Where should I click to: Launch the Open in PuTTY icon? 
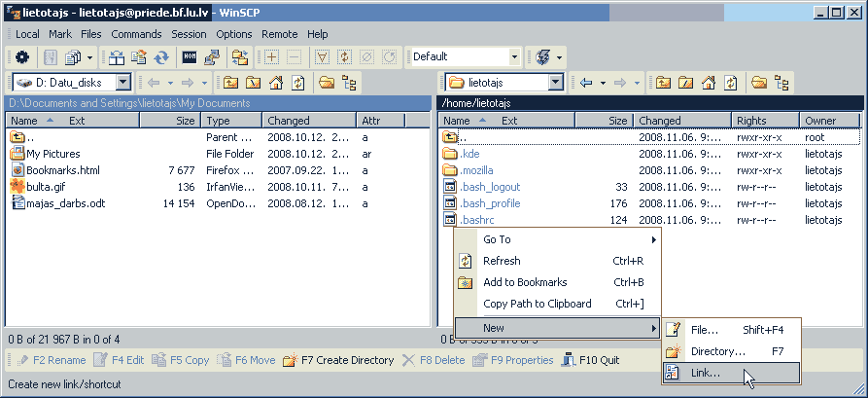tap(212, 56)
